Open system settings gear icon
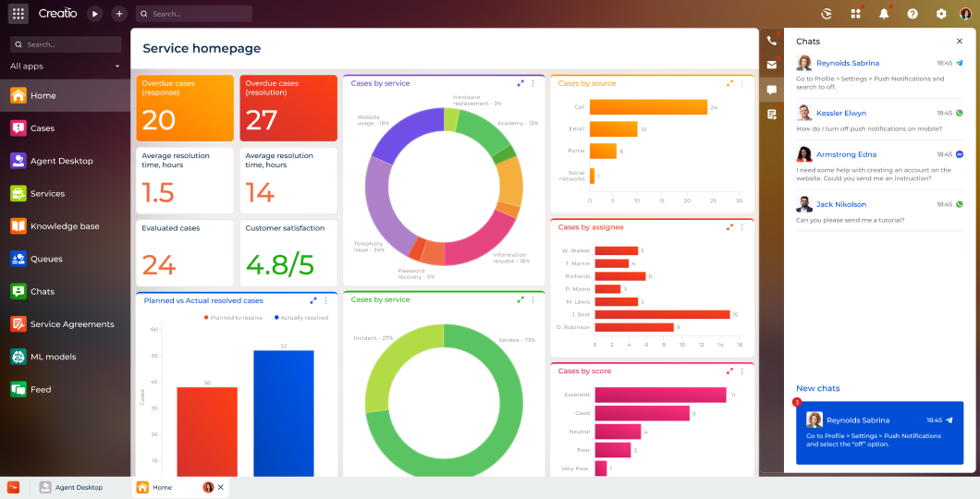980x499 pixels. (941, 14)
